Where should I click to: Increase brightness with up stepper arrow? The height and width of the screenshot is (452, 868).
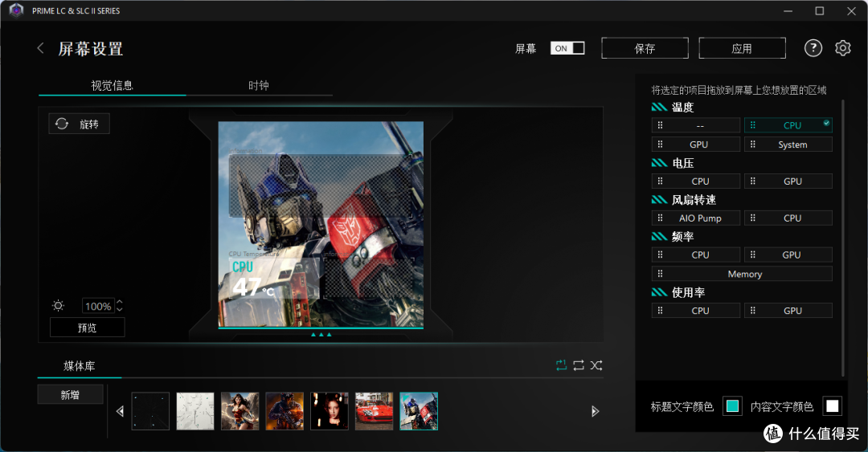(x=120, y=302)
